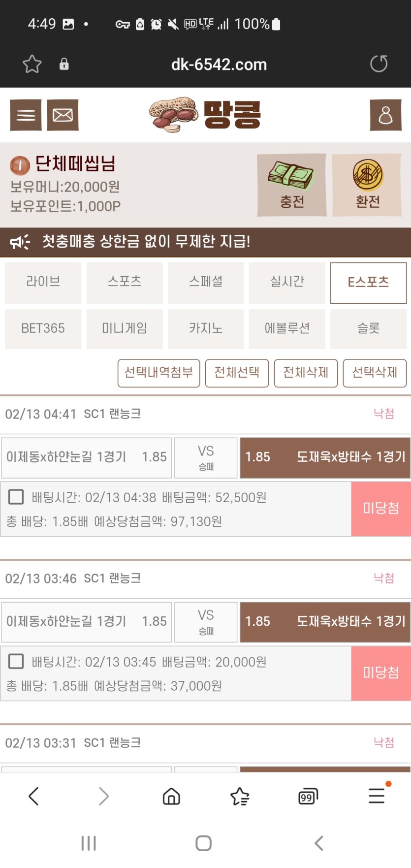The width and height of the screenshot is (411, 868).
Task: Open the envelope messages icon
Action: tap(63, 115)
